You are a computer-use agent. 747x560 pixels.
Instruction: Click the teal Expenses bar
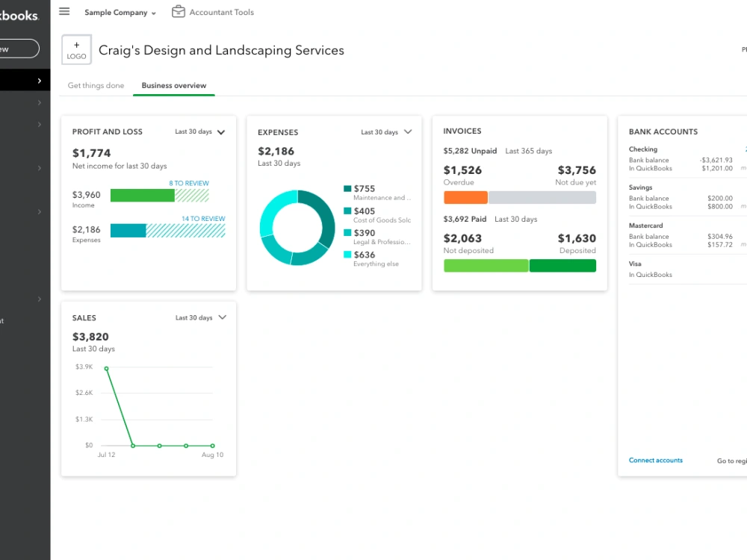coord(128,231)
